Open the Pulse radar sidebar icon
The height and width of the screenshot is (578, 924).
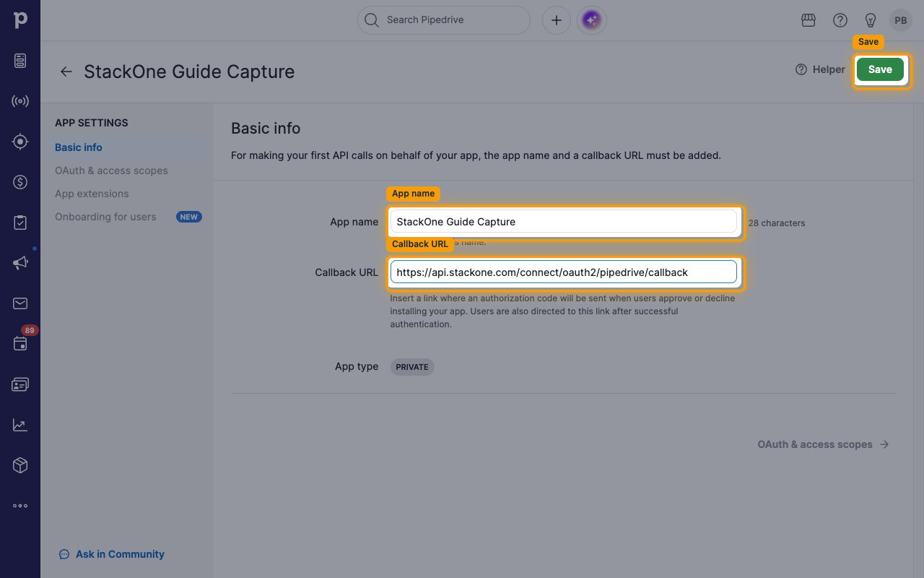20,101
